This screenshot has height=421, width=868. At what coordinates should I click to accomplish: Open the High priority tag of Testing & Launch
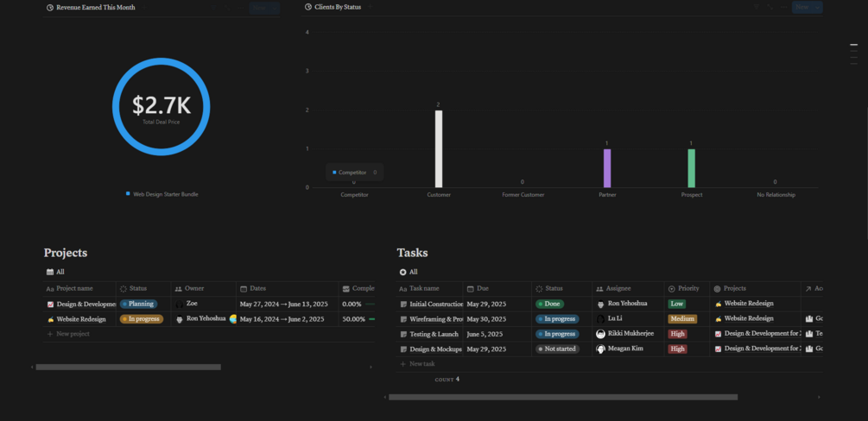click(678, 334)
